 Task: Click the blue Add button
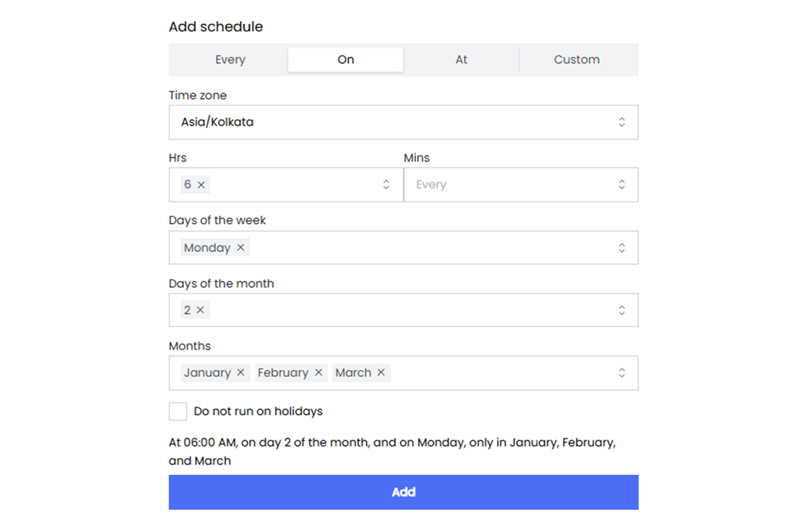pyautogui.click(x=403, y=492)
